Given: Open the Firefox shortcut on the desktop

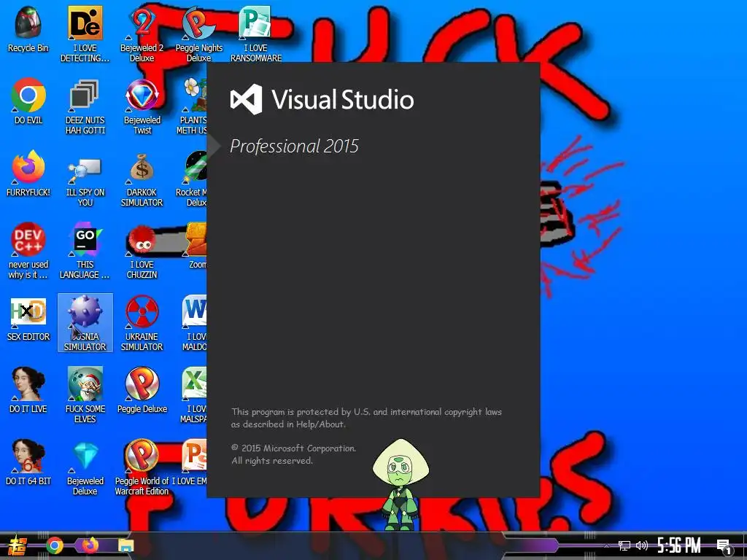Looking at the screenshot, I should pos(28,174).
